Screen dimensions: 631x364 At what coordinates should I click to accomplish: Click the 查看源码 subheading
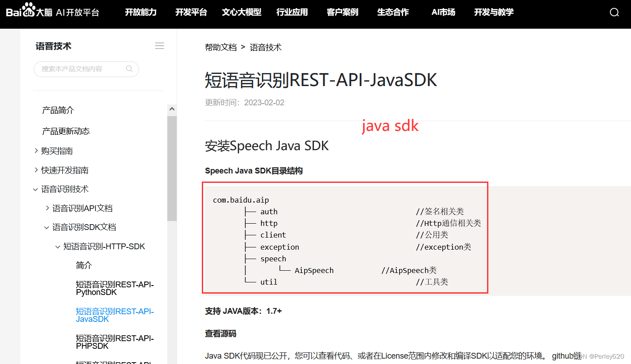pos(221,334)
